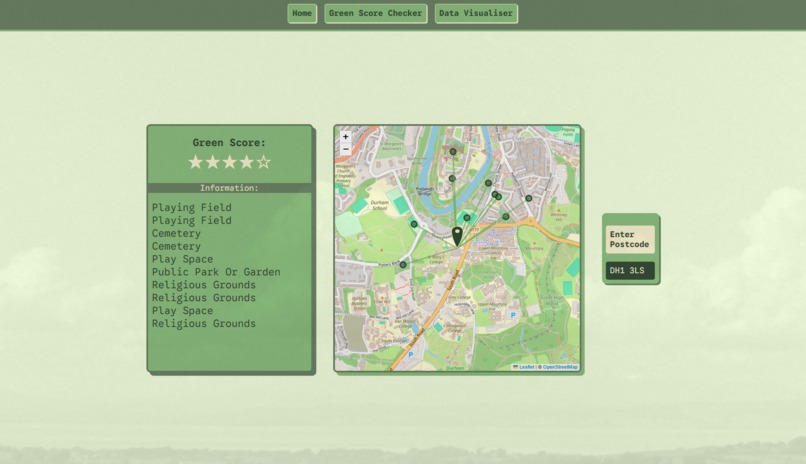Open the Data Visualiser page
Image resolution: width=806 pixels, height=464 pixels.
click(x=476, y=13)
